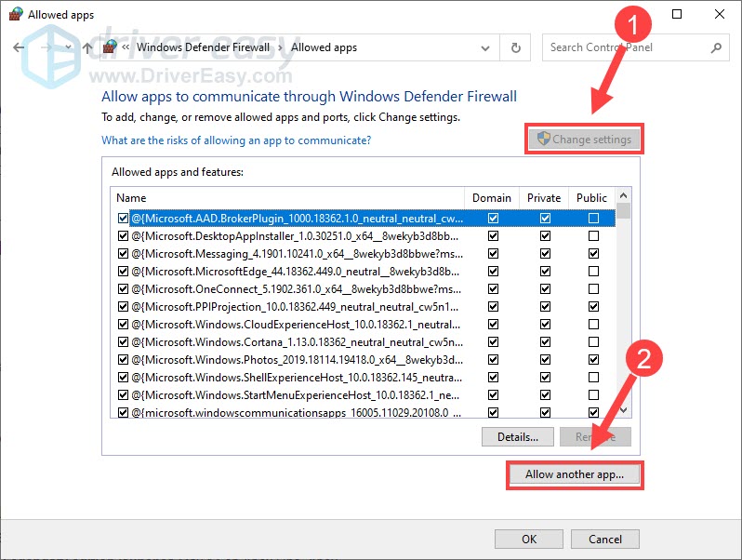Image resolution: width=742 pixels, height=560 pixels.
Task: Cancel the Allowed apps dialog
Action: coord(605,540)
